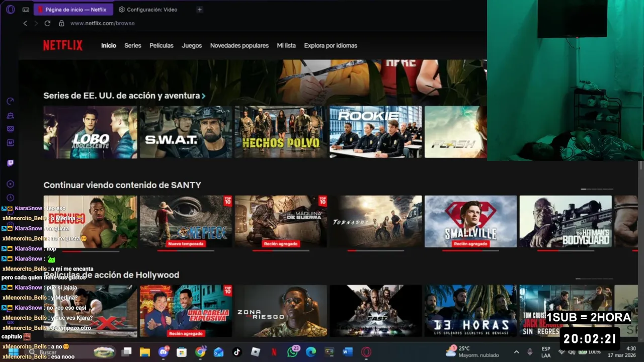Click the browser forward arrow
Image resolution: width=644 pixels, height=362 pixels.
(36, 23)
